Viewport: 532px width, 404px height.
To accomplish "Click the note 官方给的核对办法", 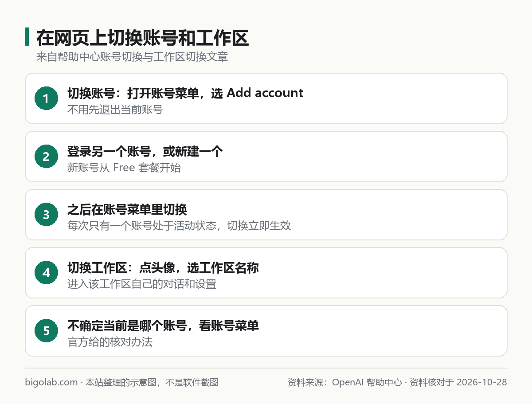I will (x=110, y=342).
